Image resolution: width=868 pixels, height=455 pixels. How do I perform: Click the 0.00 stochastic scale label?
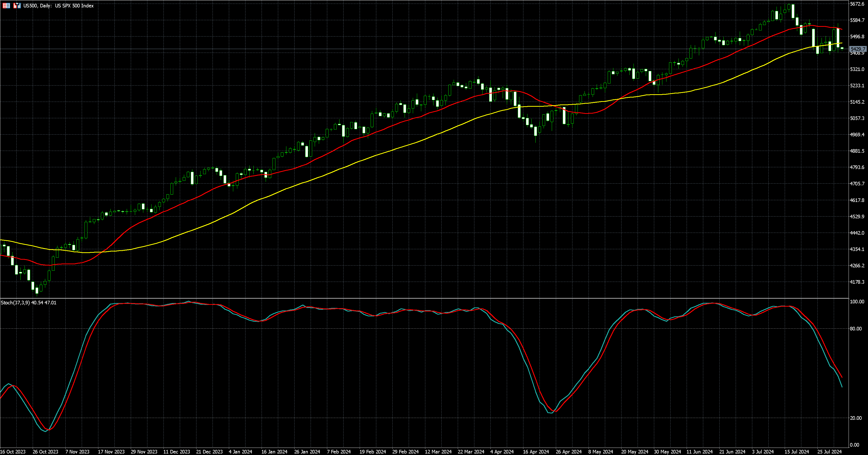point(854,445)
